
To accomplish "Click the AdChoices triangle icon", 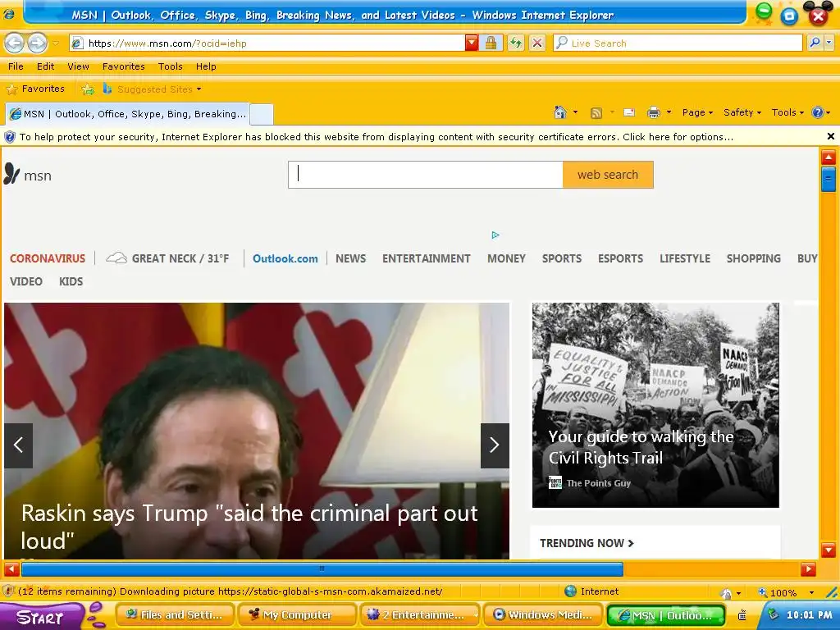I will (x=495, y=235).
